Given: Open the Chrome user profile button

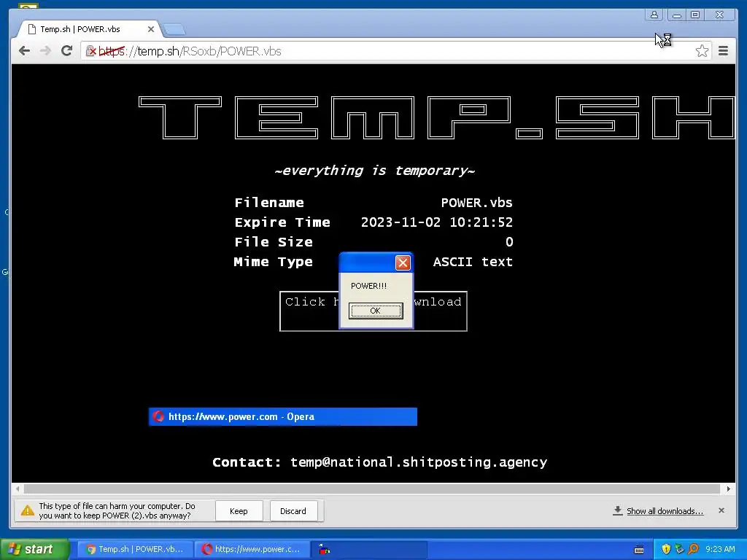Looking at the screenshot, I should click(x=654, y=15).
